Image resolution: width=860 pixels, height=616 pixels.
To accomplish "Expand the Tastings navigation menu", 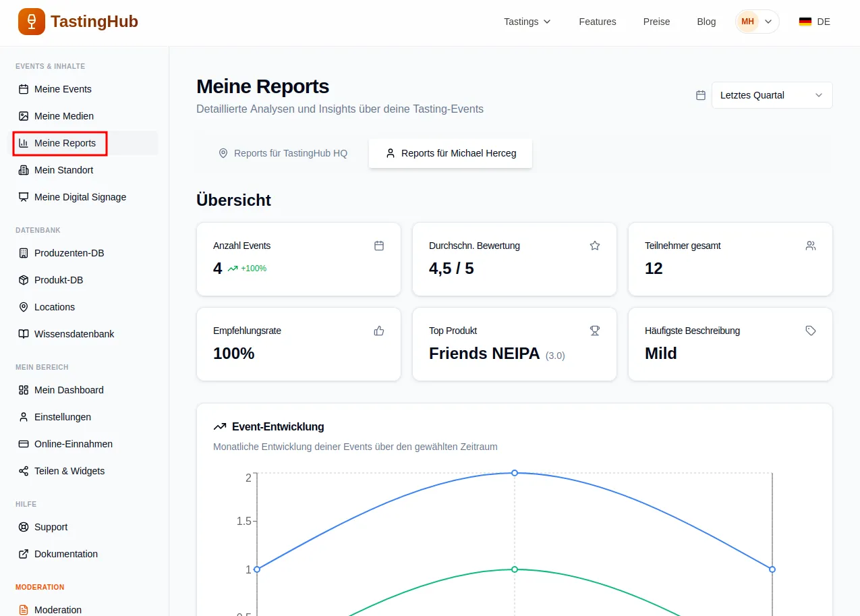I will (x=527, y=22).
